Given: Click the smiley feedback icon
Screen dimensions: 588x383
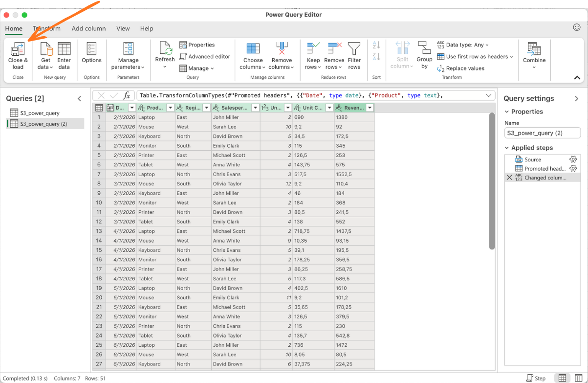Looking at the screenshot, I should [577, 27].
